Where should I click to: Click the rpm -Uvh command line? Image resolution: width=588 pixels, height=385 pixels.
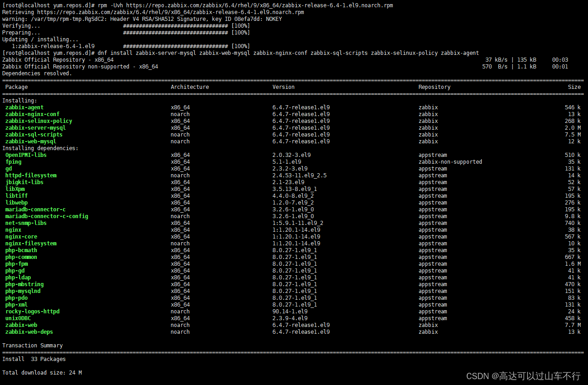coord(198,5)
